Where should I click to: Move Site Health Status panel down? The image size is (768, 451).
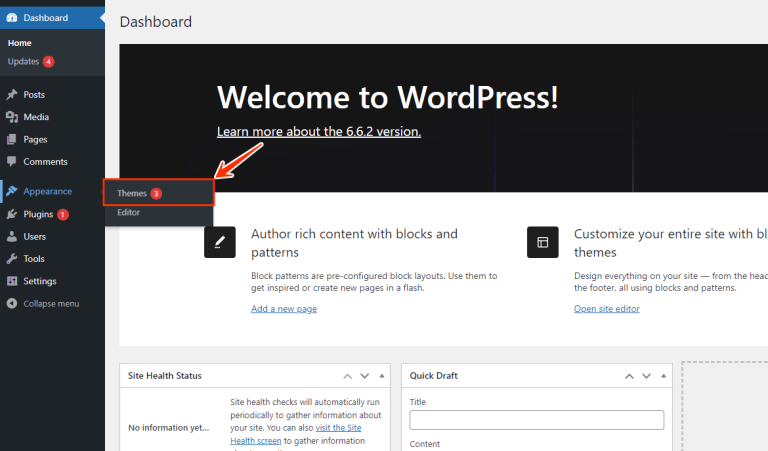click(x=364, y=376)
